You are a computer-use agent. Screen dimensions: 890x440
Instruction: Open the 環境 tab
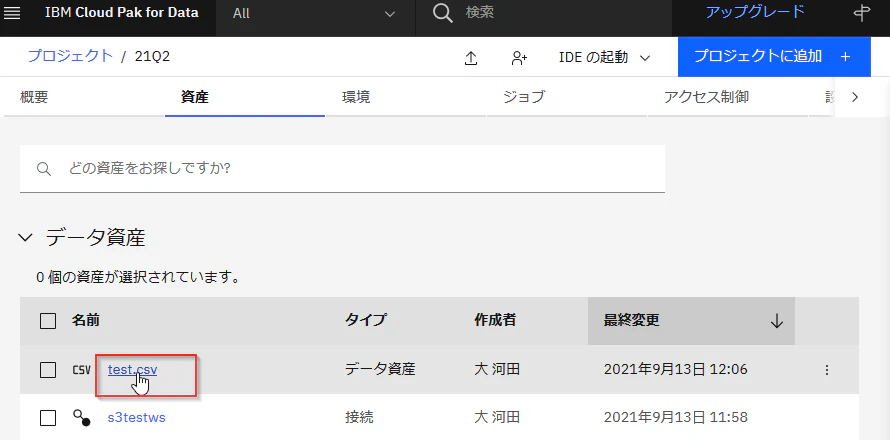(x=406, y=97)
